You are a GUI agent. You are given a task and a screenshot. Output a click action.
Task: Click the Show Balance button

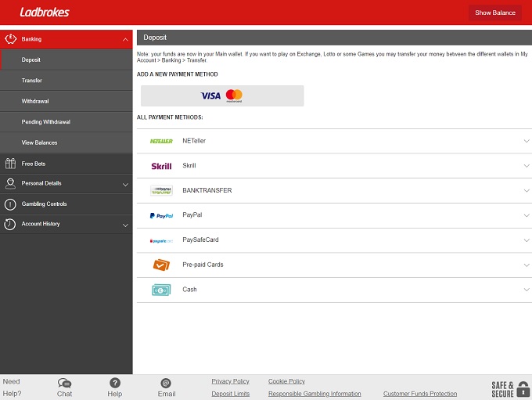pyautogui.click(x=495, y=13)
